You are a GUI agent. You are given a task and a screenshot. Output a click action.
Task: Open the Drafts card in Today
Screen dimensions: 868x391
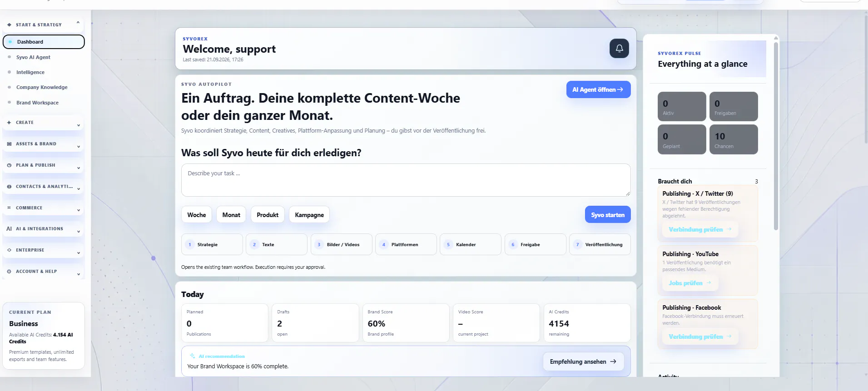tap(315, 323)
